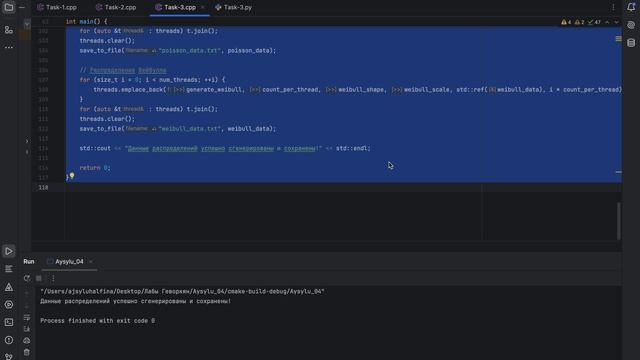Close the Aysylu_04 run tab
The width and height of the screenshot is (640, 360).
pos(91,262)
